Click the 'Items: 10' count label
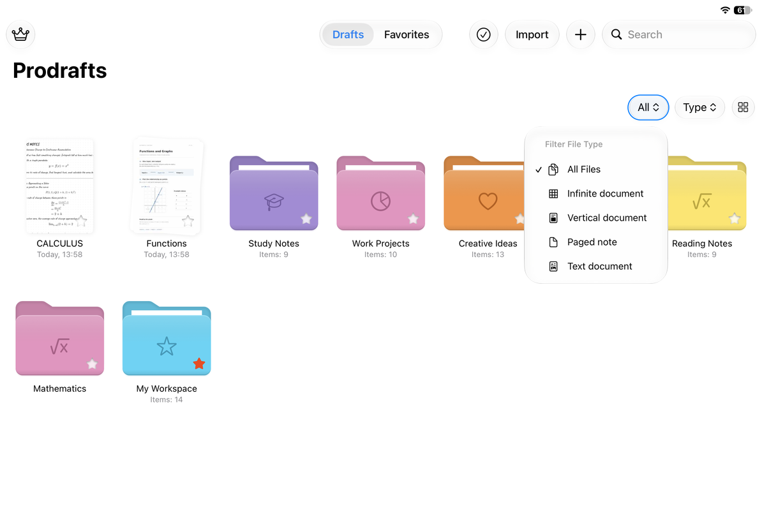Screen dimensions: 762x532 click(380, 255)
